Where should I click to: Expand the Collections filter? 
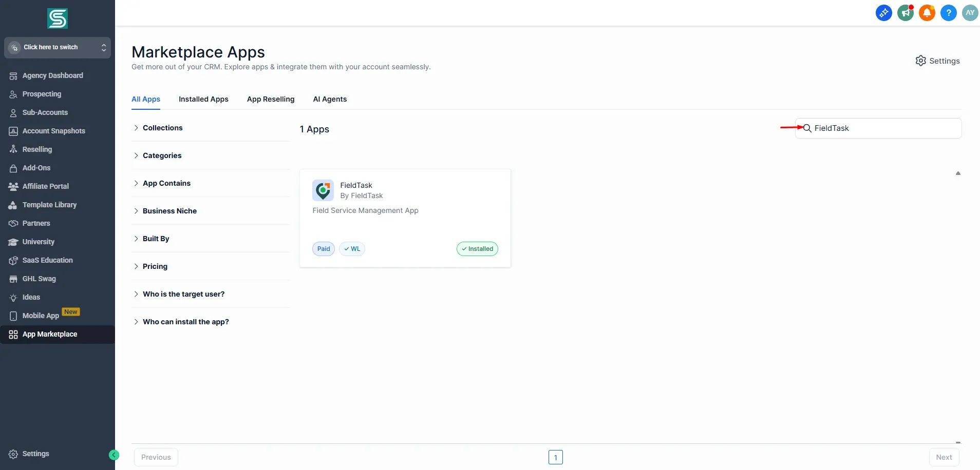[162, 128]
